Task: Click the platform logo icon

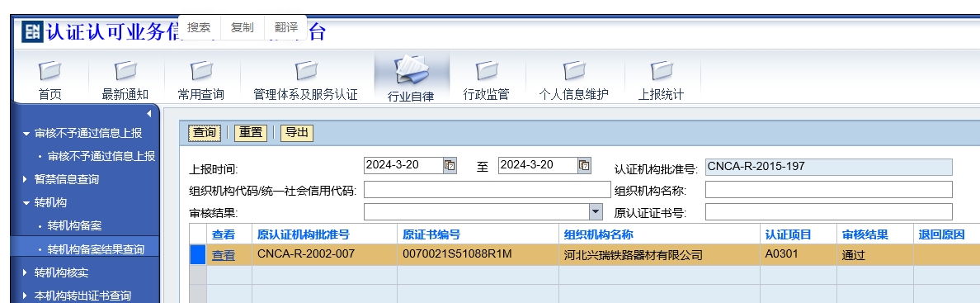Action: (32, 31)
